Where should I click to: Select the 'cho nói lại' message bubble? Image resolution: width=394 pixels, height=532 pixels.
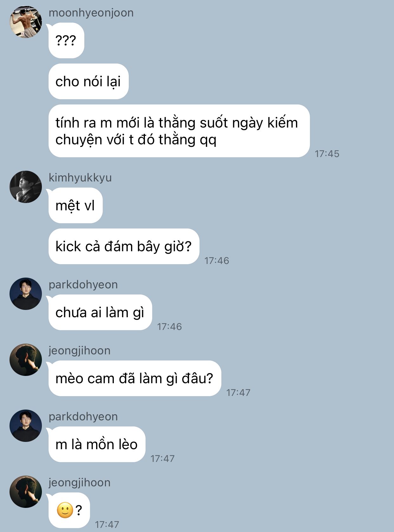(89, 81)
